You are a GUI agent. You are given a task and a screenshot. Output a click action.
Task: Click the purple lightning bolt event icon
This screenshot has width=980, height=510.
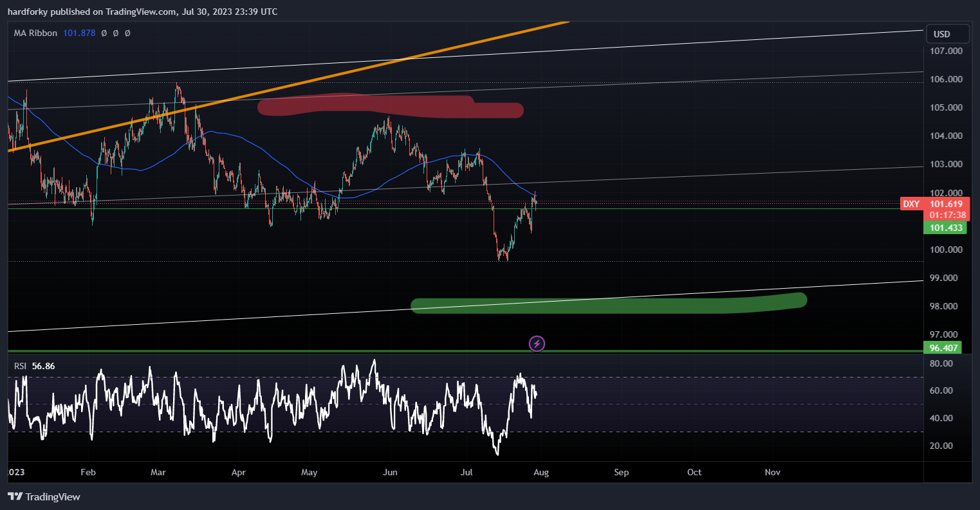(537, 343)
